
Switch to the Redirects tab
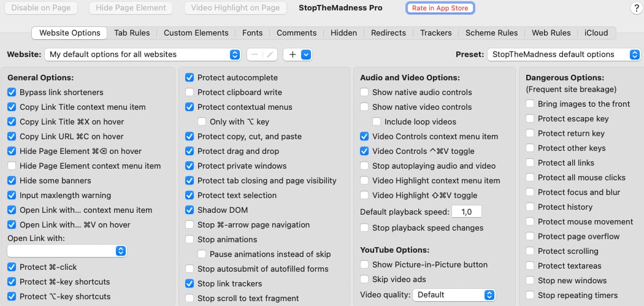tap(388, 33)
